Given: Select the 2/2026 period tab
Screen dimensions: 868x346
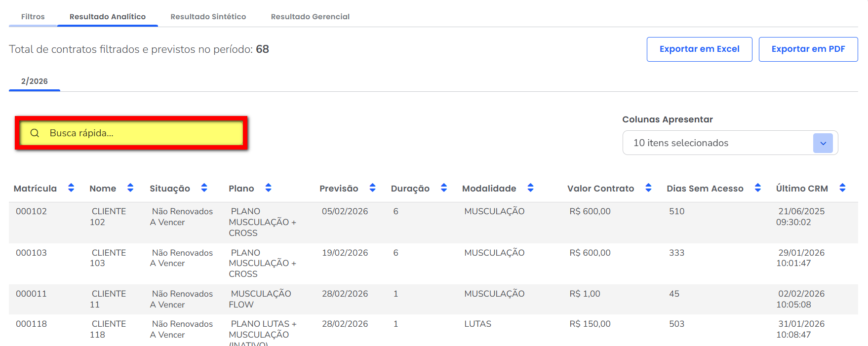Looking at the screenshot, I should [x=35, y=81].
